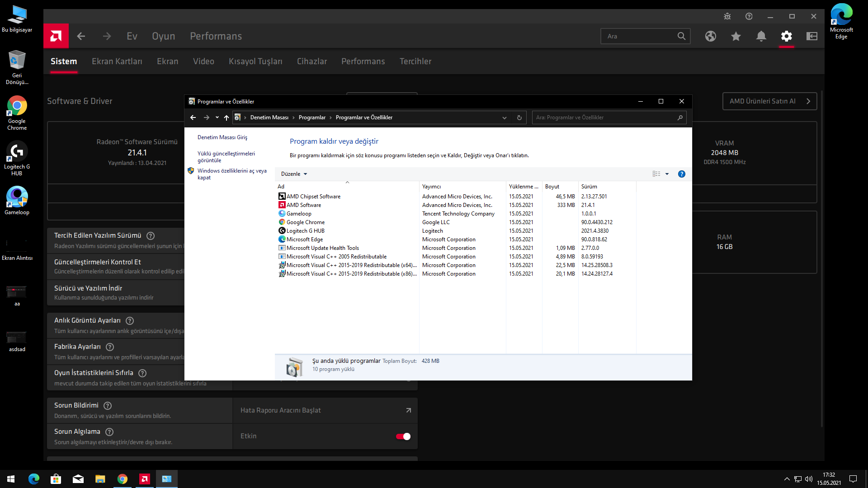Click AMD Ürünleri Satın Al button

(x=769, y=101)
